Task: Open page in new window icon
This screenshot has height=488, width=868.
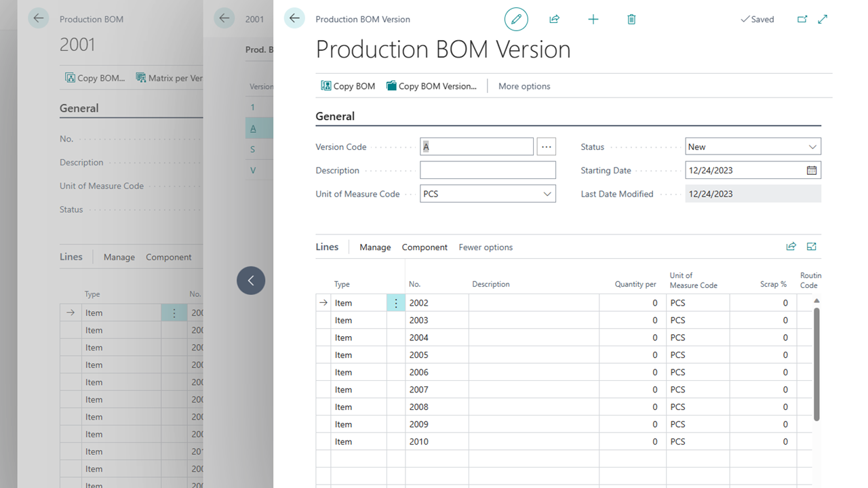Action: point(802,19)
